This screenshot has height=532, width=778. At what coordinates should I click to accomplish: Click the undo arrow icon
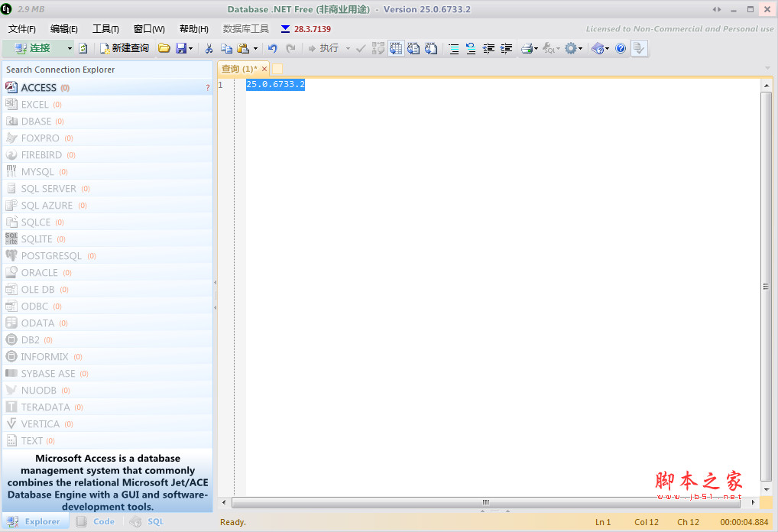tap(272, 48)
